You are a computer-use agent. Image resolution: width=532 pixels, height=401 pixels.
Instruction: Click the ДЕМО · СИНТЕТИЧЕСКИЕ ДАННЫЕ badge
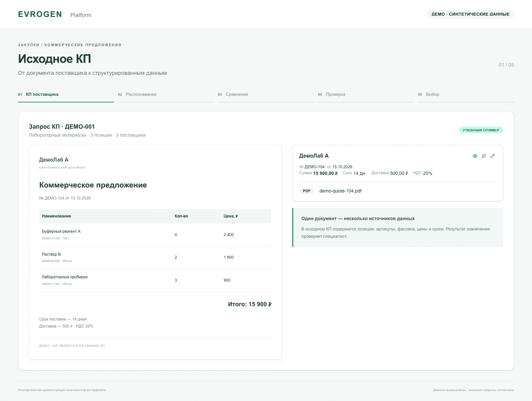coord(470,14)
